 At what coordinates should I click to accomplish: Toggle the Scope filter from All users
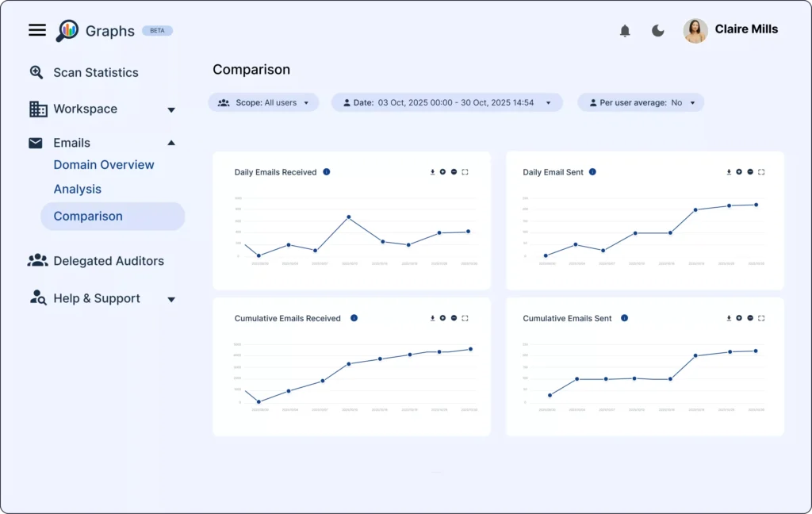click(263, 102)
